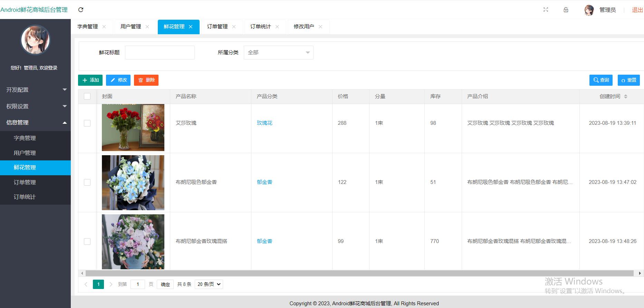Click the 鲜花标题 input field
Viewport: 644px width, 308px height.
(x=160, y=53)
